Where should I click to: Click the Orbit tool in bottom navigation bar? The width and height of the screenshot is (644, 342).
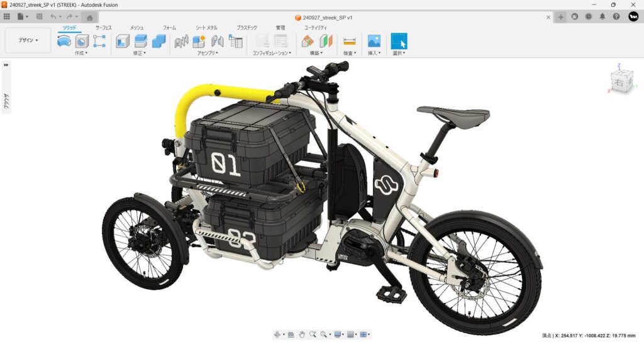(278, 334)
